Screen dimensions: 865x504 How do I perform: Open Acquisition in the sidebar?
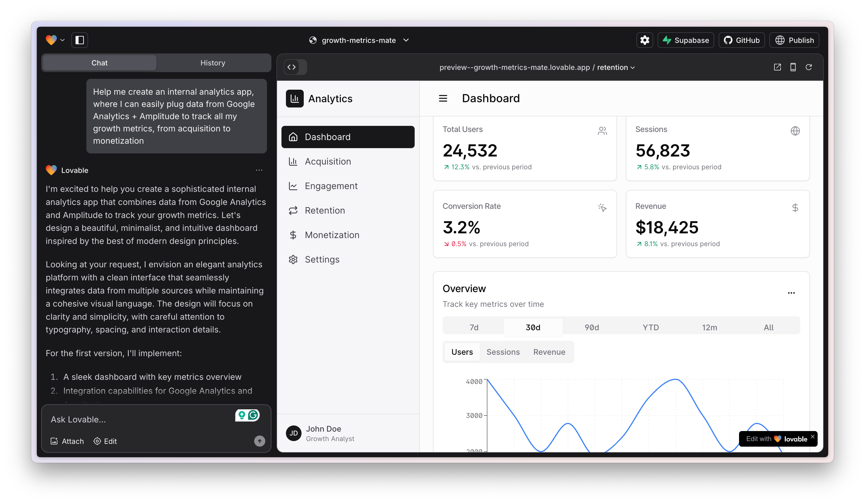click(x=348, y=161)
